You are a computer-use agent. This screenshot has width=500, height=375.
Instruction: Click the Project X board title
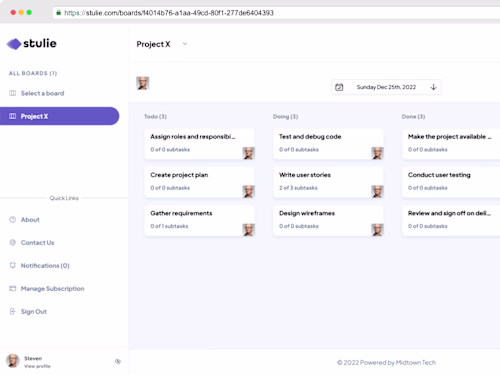click(153, 44)
